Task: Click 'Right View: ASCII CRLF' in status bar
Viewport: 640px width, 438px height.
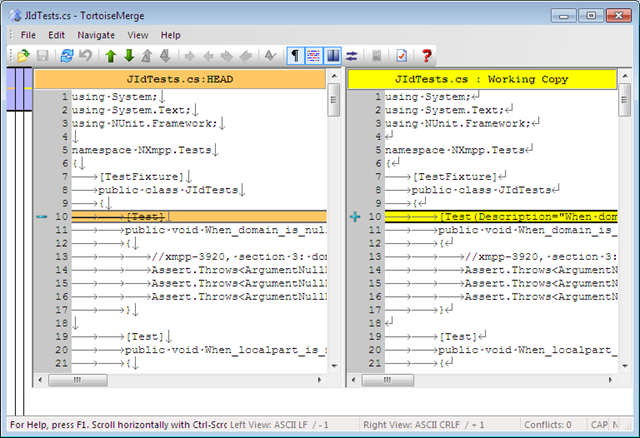Action: tap(411, 425)
